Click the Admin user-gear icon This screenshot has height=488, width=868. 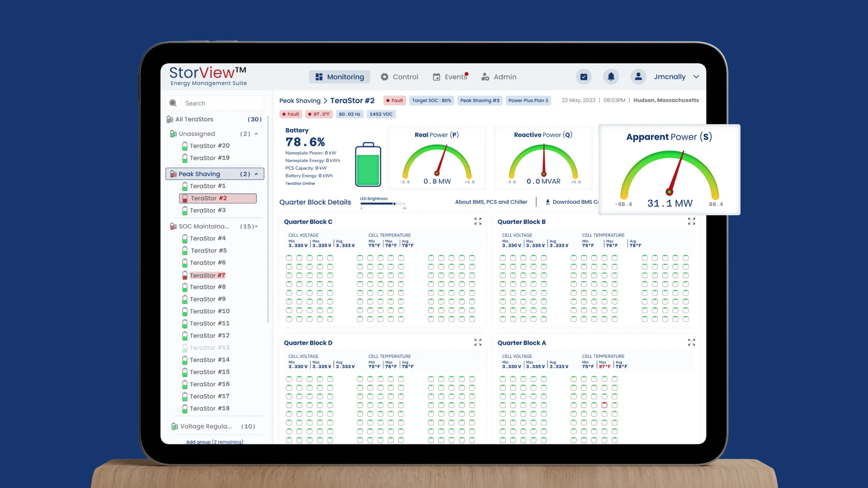(485, 77)
